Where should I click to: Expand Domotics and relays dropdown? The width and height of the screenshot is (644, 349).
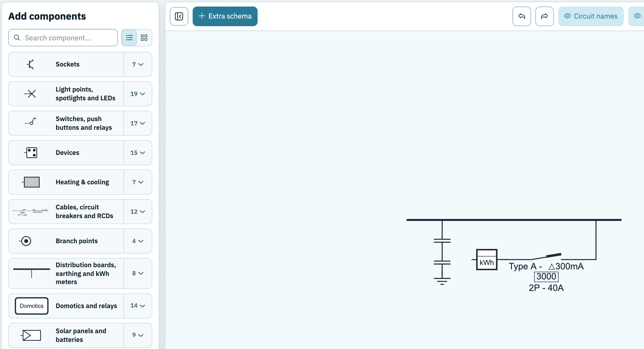(x=138, y=306)
